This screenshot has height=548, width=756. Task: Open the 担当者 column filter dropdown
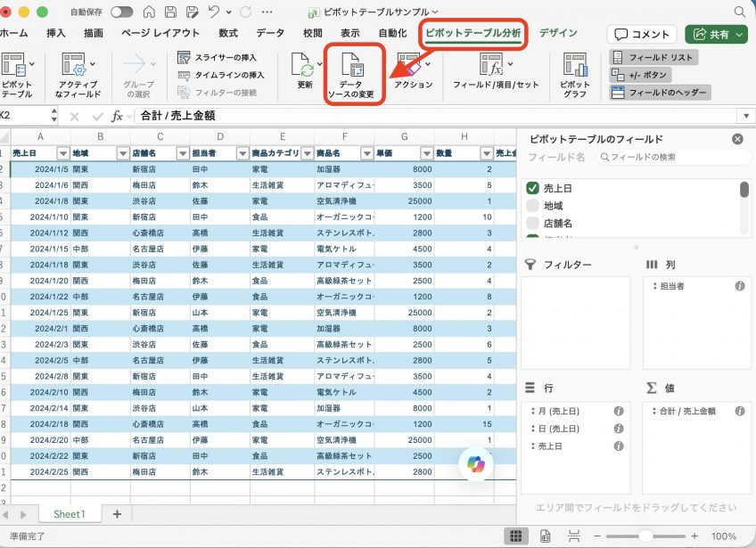242,153
